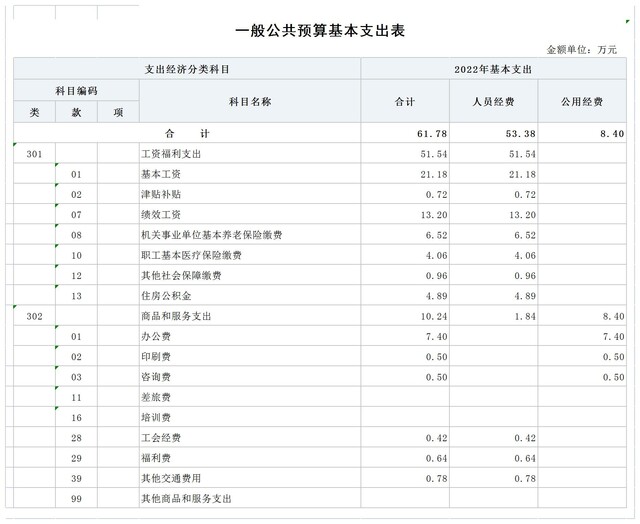Click the code cell 301
Image resolution: width=640 pixels, height=524 pixels.
coord(34,155)
